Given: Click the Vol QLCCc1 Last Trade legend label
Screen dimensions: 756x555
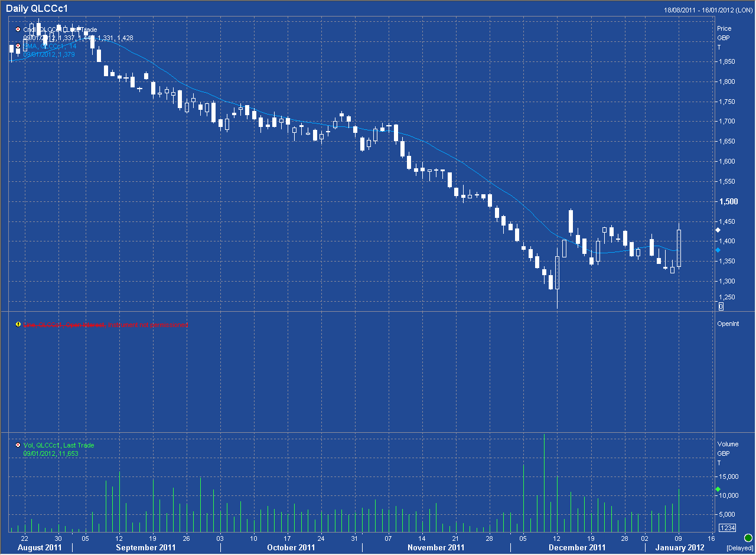Looking at the screenshot, I should point(58,446).
